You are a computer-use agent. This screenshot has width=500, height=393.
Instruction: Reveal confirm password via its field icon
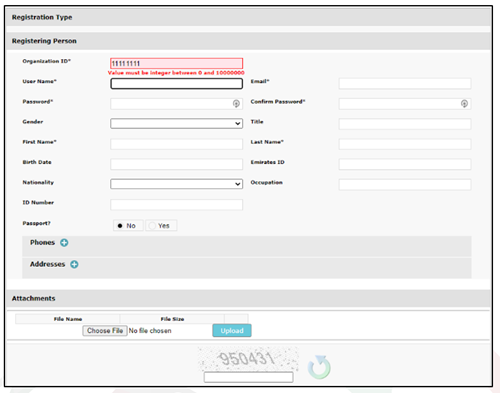click(464, 104)
